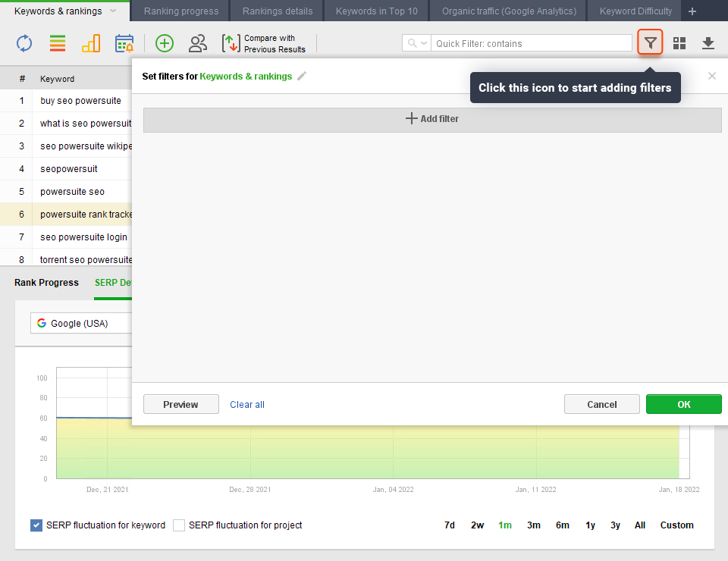The width and height of the screenshot is (728, 561).
Task: Add a new workspace tab with plus
Action: [x=692, y=11]
